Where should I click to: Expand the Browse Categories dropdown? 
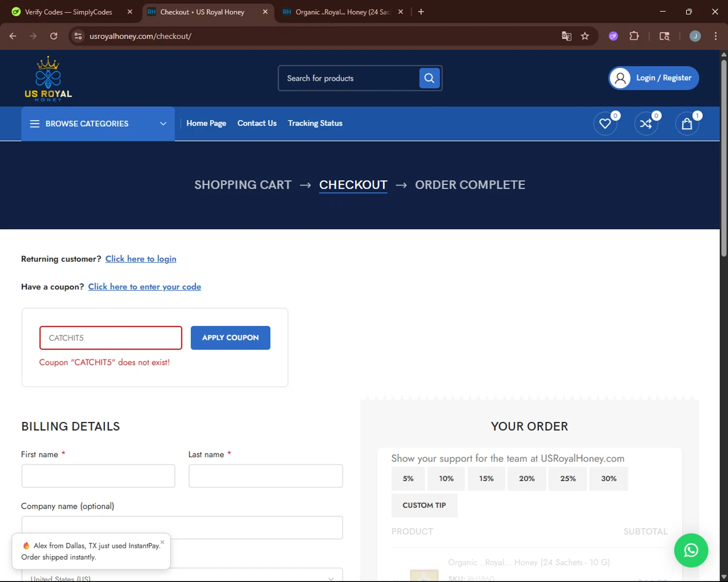tap(98, 124)
